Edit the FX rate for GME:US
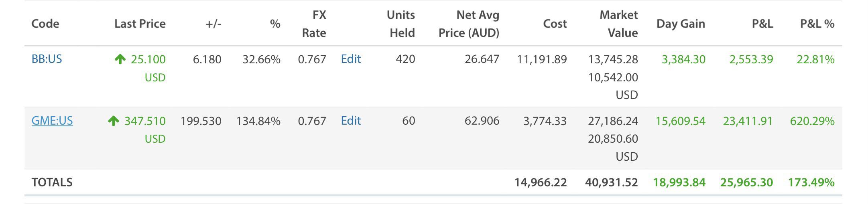The width and height of the screenshot is (868, 204). [351, 121]
